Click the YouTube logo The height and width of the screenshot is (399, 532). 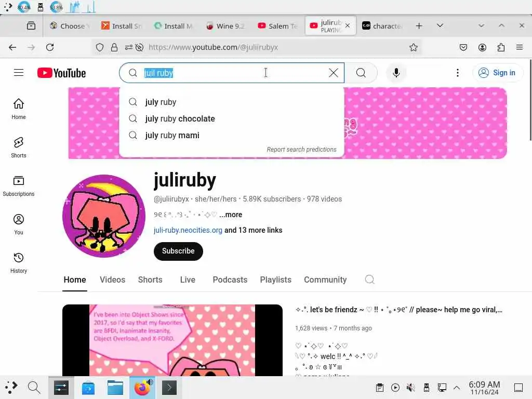pos(61,73)
